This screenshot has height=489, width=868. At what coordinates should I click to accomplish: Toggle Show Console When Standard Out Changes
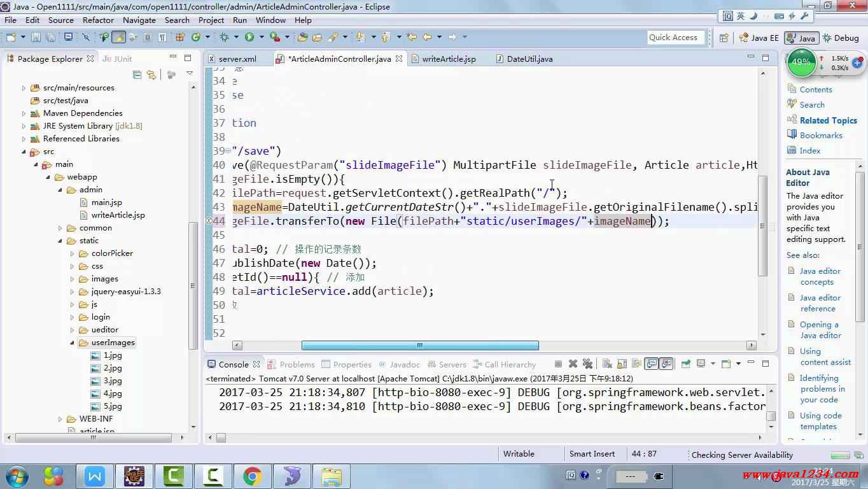click(x=652, y=364)
